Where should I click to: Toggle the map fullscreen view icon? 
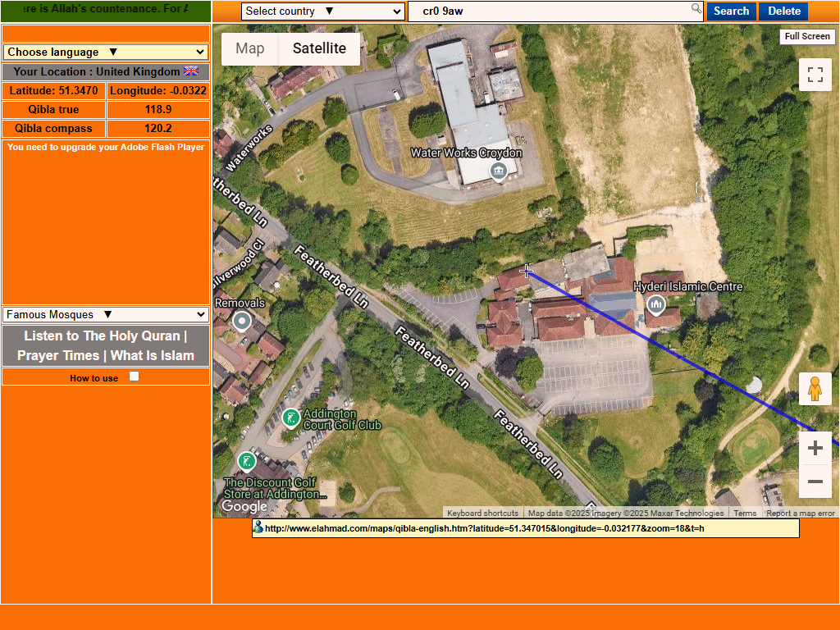click(815, 75)
